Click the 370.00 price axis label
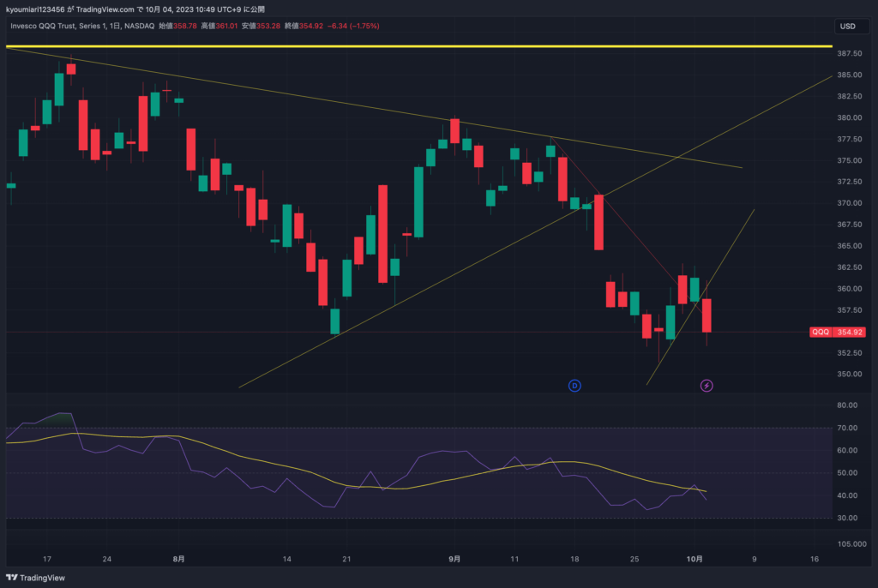This screenshot has height=588, width=878. (x=850, y=203)
